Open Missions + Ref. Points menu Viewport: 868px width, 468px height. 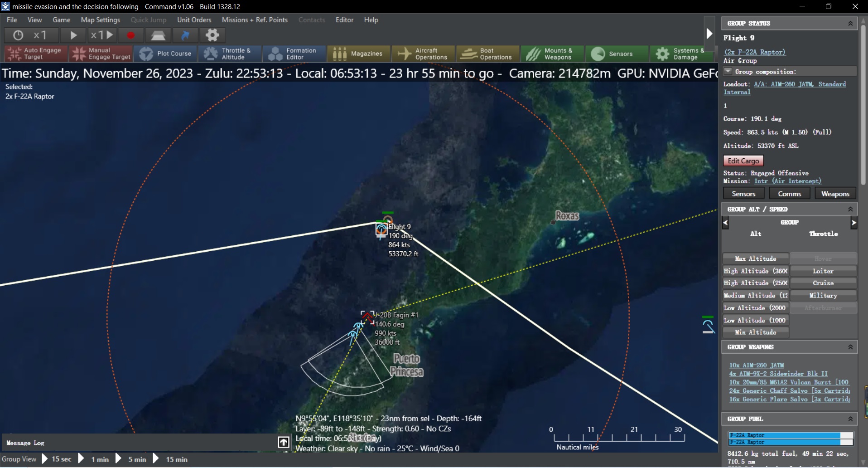tap(255, 20)
